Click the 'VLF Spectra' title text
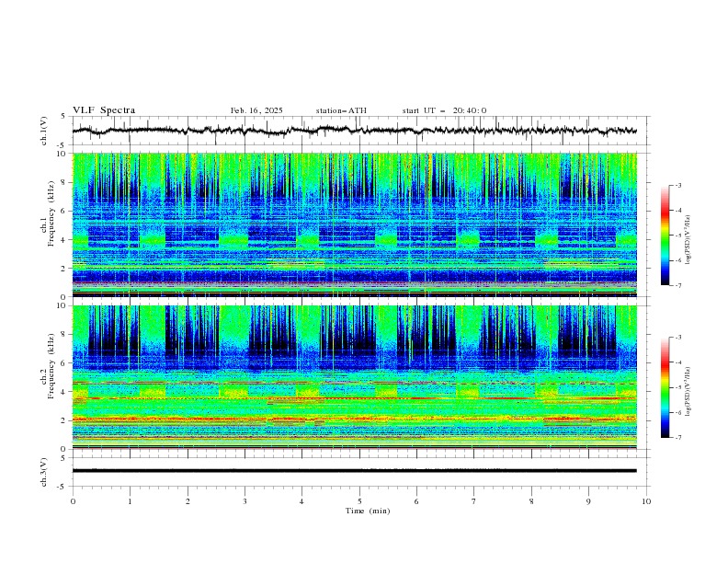 coord(104,110)
